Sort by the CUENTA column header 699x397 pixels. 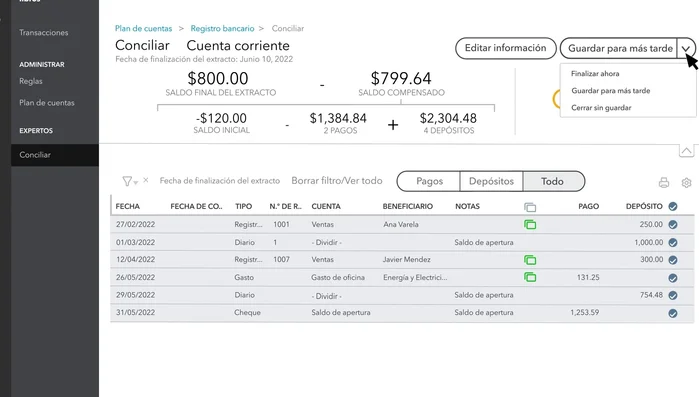point(326,206)
